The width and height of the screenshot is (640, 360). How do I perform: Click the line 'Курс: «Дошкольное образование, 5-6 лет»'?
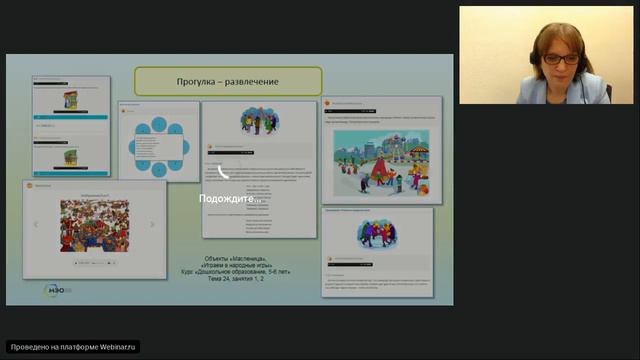click(x=236, y=272)
